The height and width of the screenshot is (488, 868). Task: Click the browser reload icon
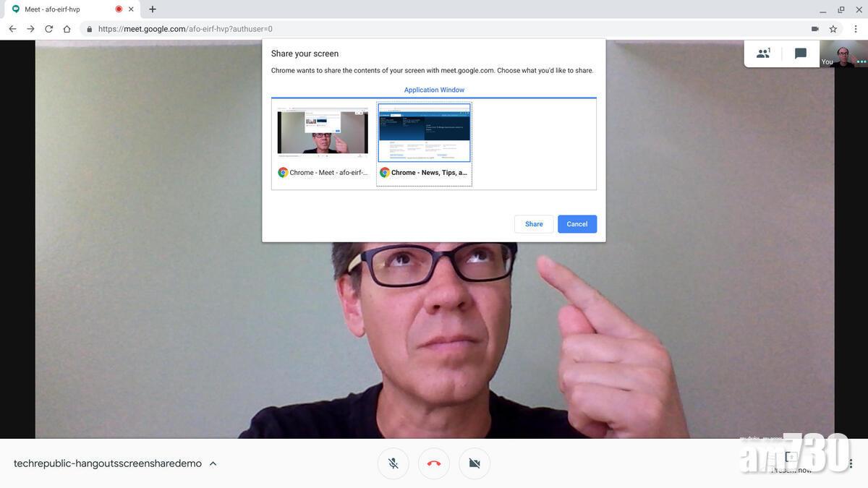pyautogui.click(x=48, y=29)
